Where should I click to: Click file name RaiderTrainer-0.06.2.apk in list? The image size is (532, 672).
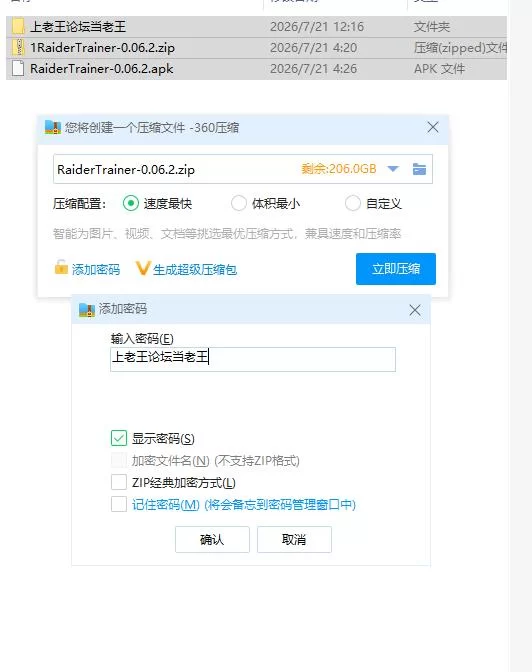click(102, 69)
